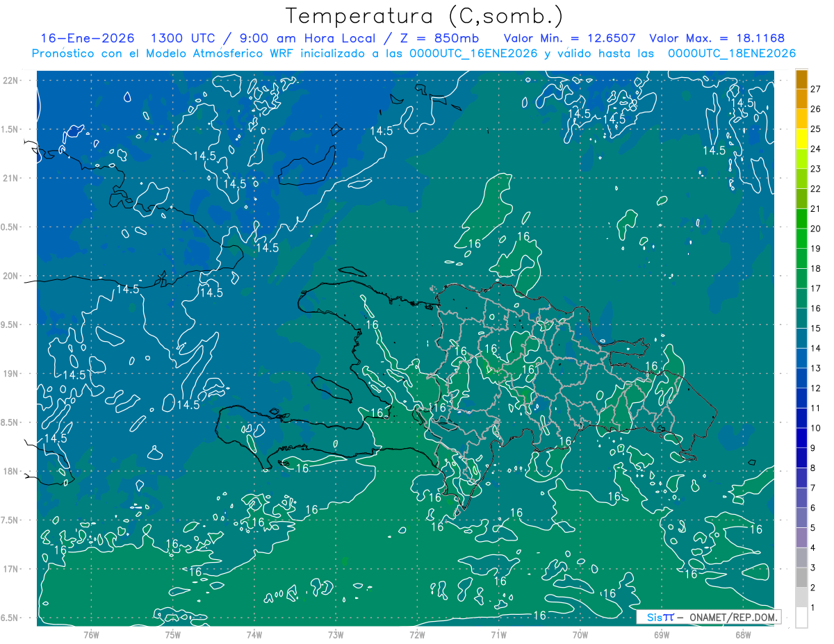The width and height of the screenshot is (834, 644).
Task: Click color bar legend value "9"
Action: 813,448
